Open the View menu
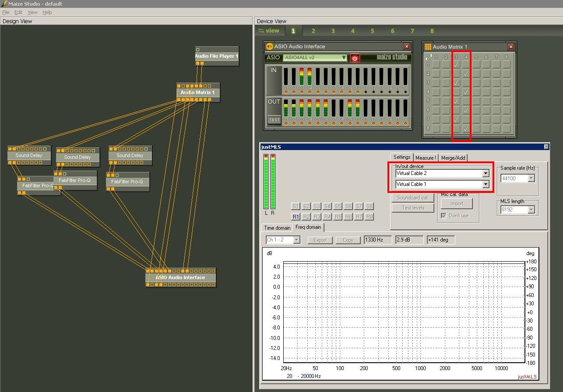This screenshot has width=563, height=392. 32,12
